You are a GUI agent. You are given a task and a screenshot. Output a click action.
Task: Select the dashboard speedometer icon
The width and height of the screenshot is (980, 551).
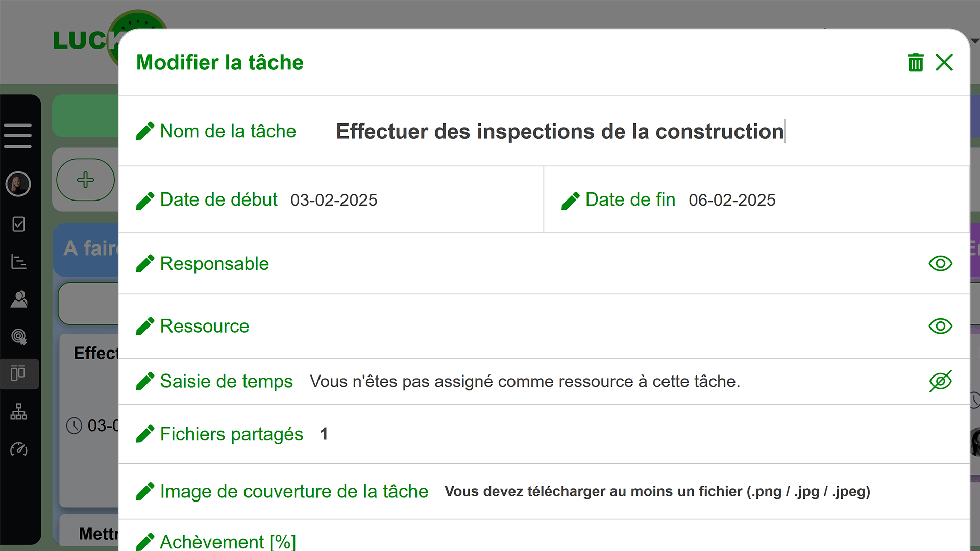19,449
